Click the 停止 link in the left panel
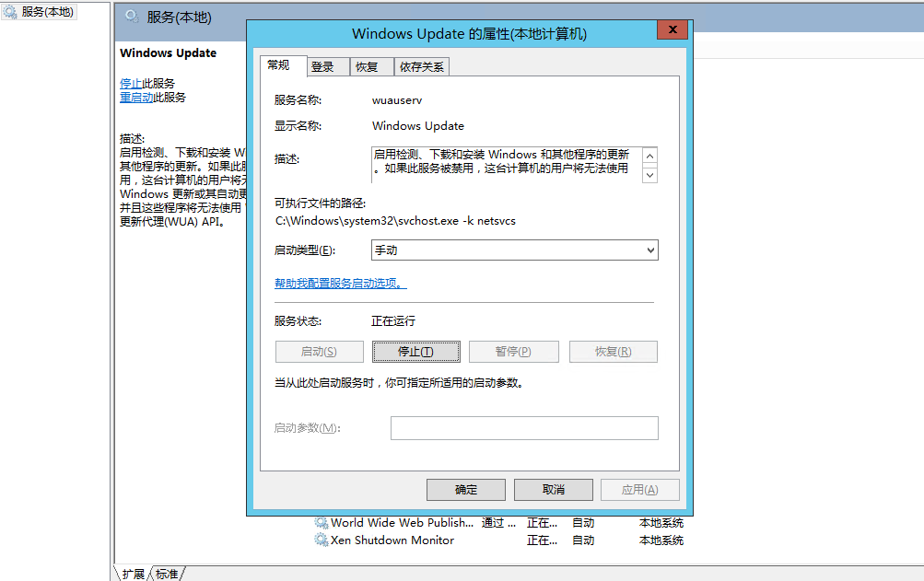The image size is (924, 581). [131, 83]
